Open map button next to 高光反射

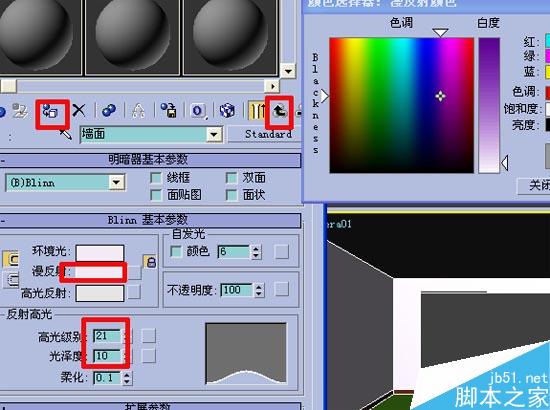[134, 292]
